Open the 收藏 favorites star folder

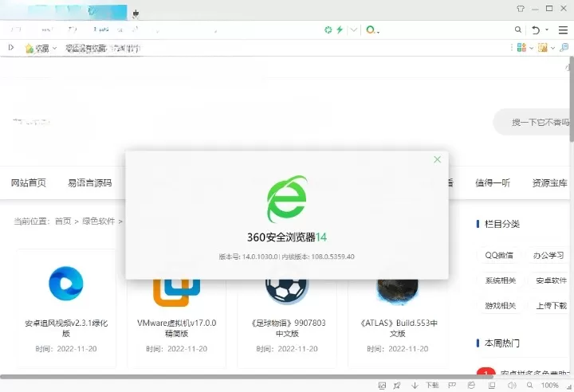(x=37, y=49)
